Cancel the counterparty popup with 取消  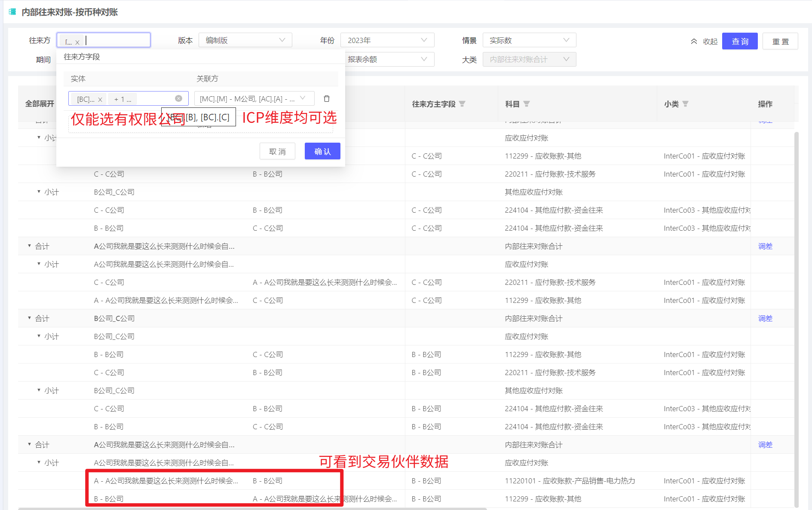click(277, 151)
